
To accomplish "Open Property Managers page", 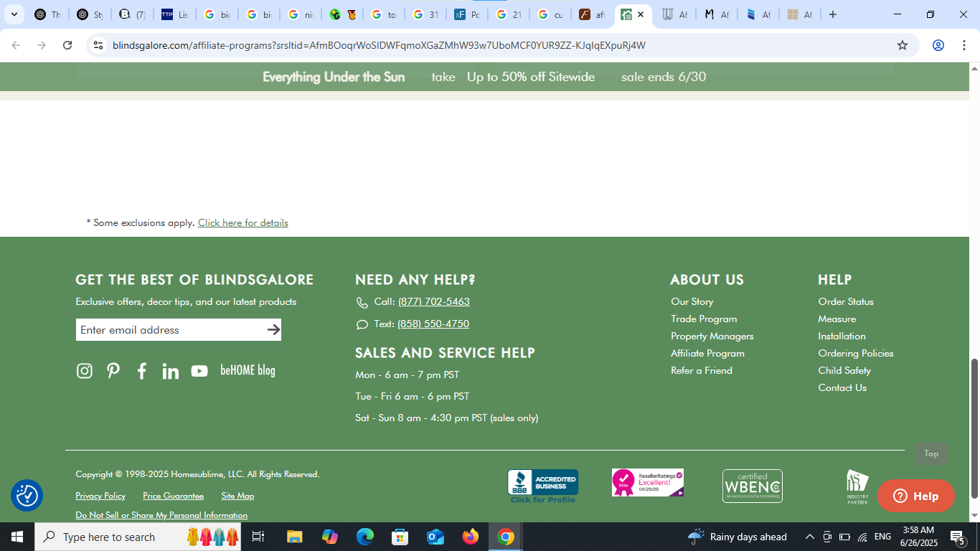I will 712,336.
